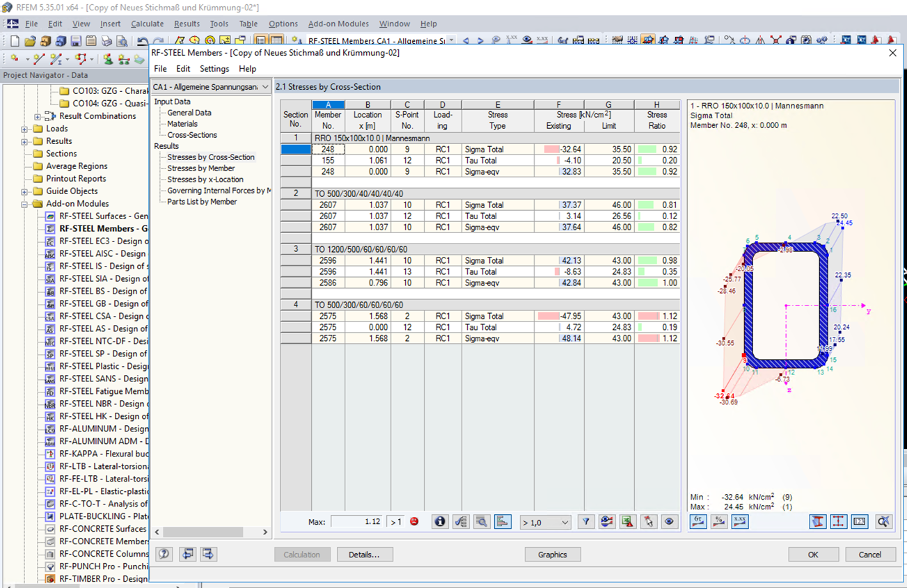Reset the cross-section graphic zoom
Viewport: 907px width, 588px height.
click(x=883, y=521)
